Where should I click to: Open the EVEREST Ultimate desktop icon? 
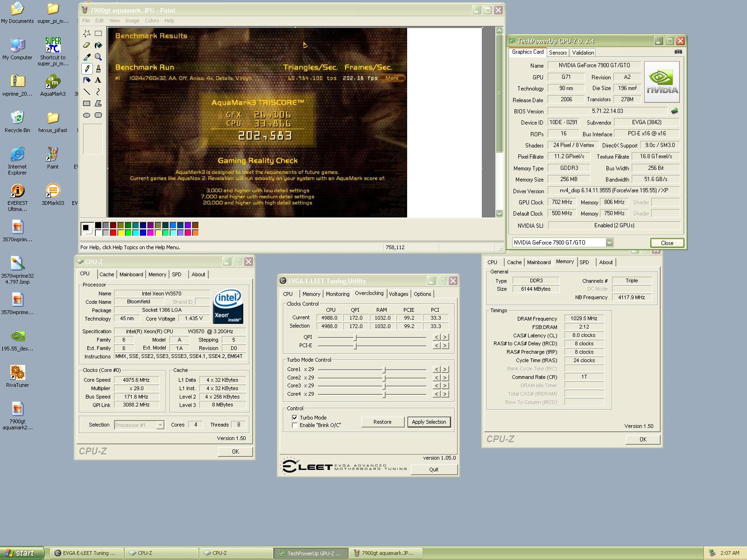tap(17, 198)
